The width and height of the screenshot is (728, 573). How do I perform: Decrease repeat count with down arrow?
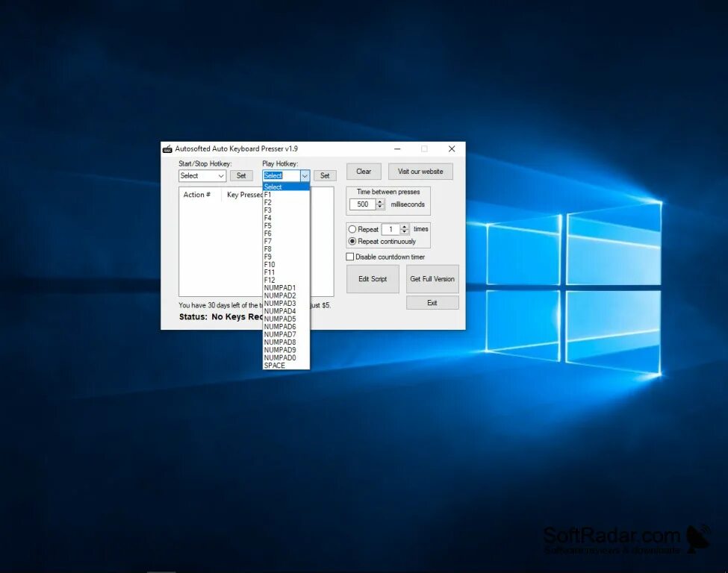pos(405,232)
